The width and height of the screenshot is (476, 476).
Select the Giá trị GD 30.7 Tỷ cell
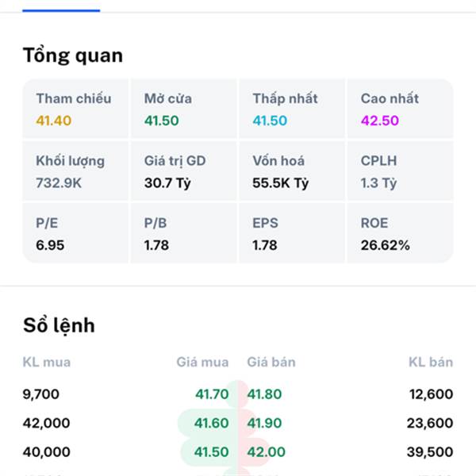(x=184, y=171)
